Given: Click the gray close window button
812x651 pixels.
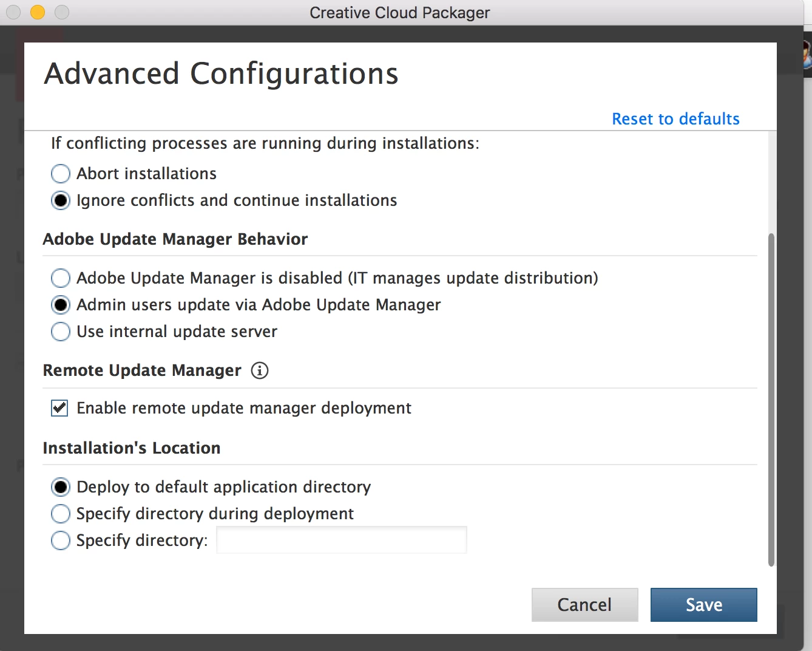Looking at the screenshot, I should tap(13, 12).
